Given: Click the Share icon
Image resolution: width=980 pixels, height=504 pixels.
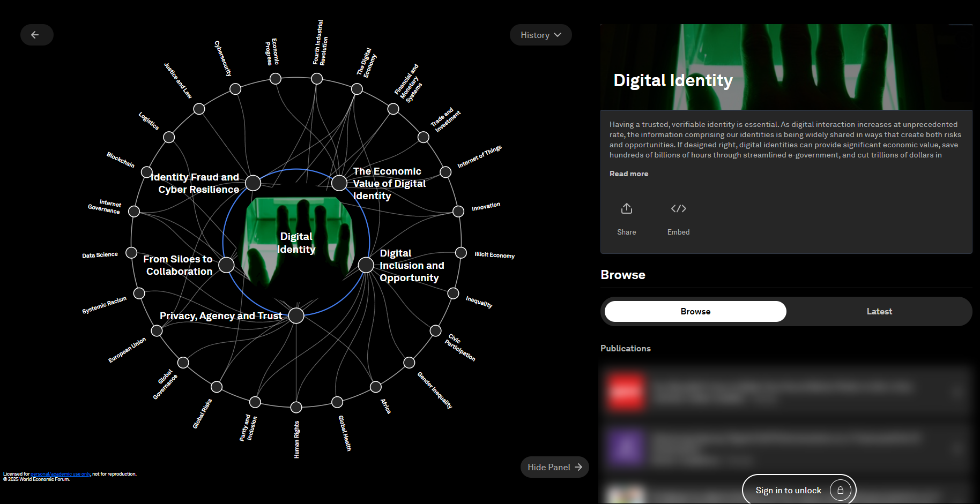Looking at the screenshot, I should pos(626,208).
